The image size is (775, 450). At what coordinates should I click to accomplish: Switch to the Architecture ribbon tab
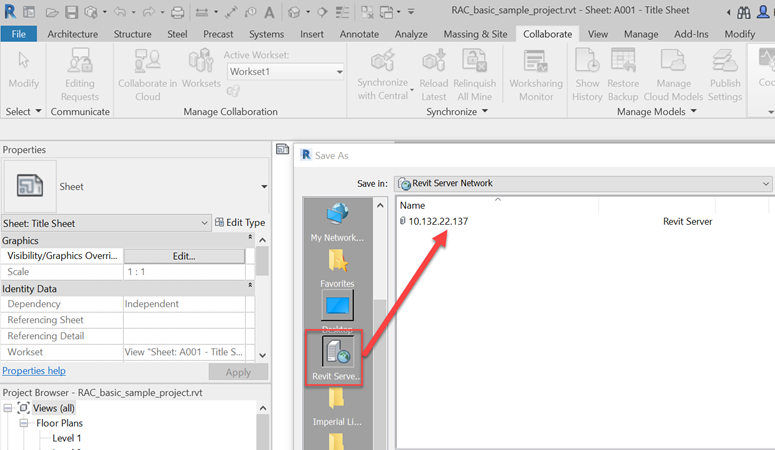(x=73, y=34)
